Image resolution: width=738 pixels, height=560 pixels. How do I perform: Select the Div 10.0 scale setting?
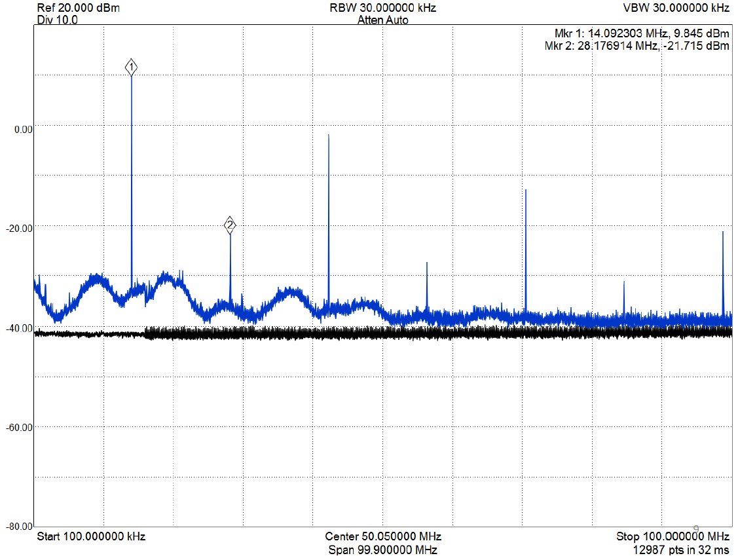click(58, 20)
